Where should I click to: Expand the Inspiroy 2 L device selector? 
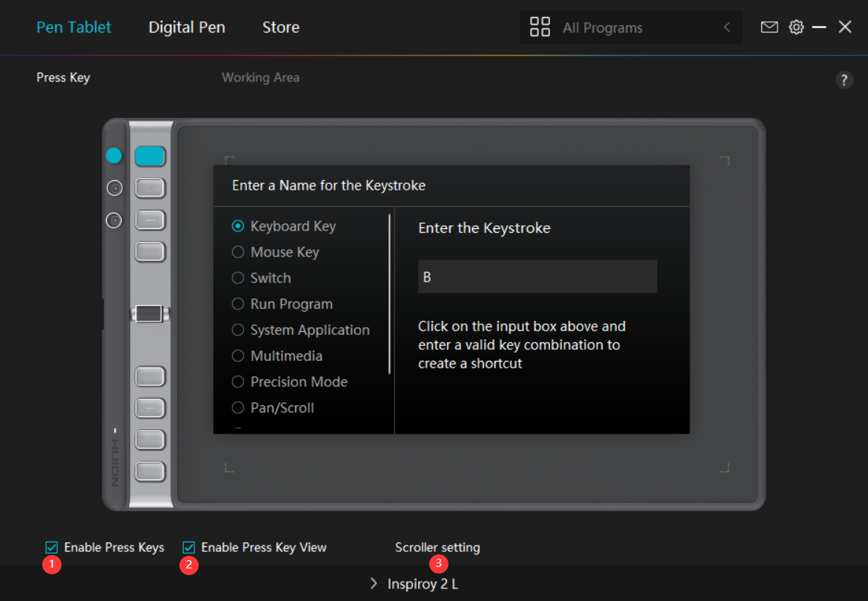pyautogui.click(x=414, y=584)
